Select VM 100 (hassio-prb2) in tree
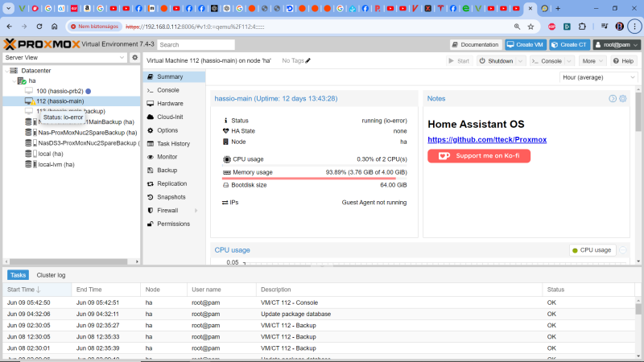The image size is (644, 362). pos(60,91)
